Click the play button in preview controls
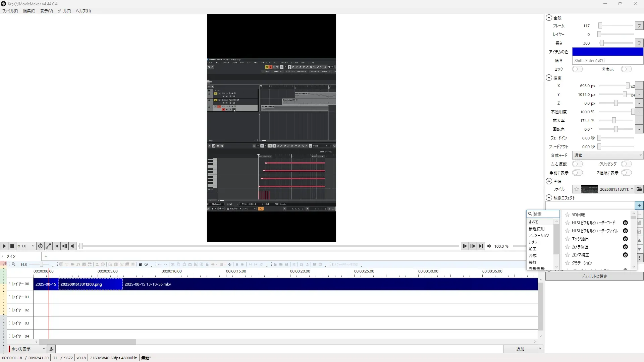The height and width of the screenshot is (362, 644). point(4,246)
